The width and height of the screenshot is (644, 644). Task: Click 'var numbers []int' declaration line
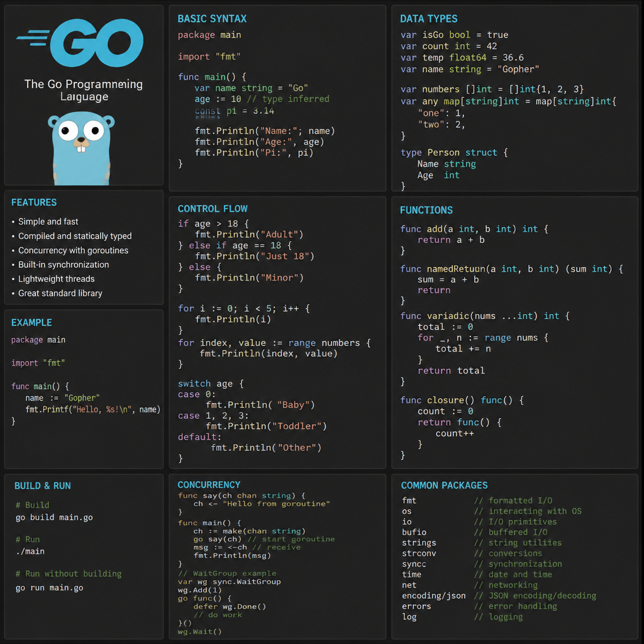(x=492, y=89)
